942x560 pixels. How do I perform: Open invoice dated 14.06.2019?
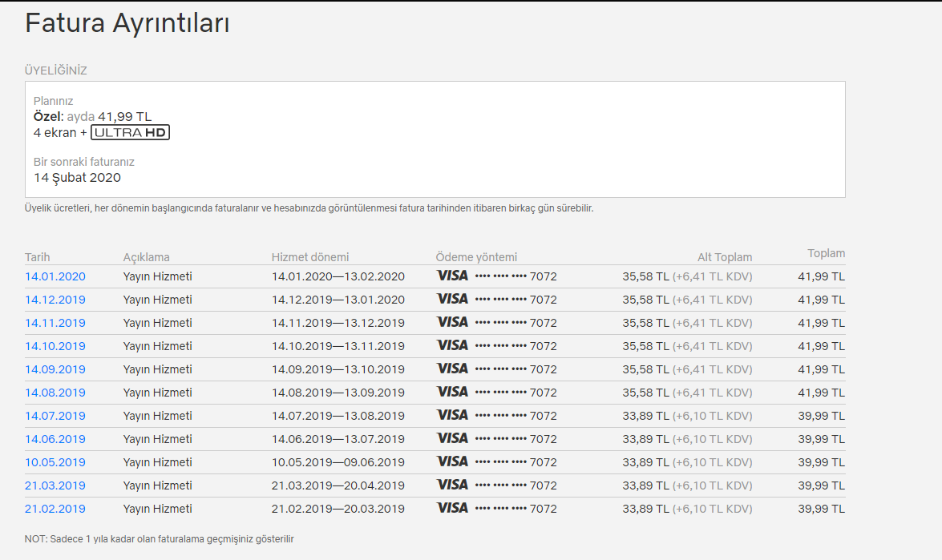55,439
